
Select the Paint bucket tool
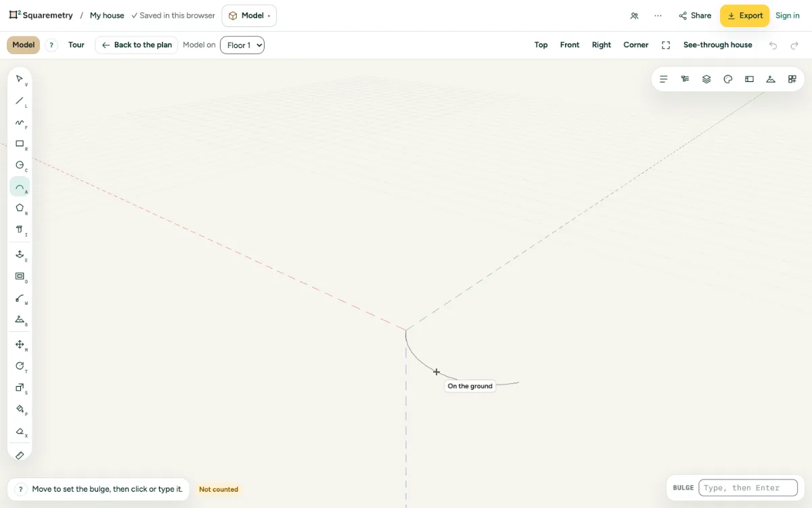pos(20,409)
